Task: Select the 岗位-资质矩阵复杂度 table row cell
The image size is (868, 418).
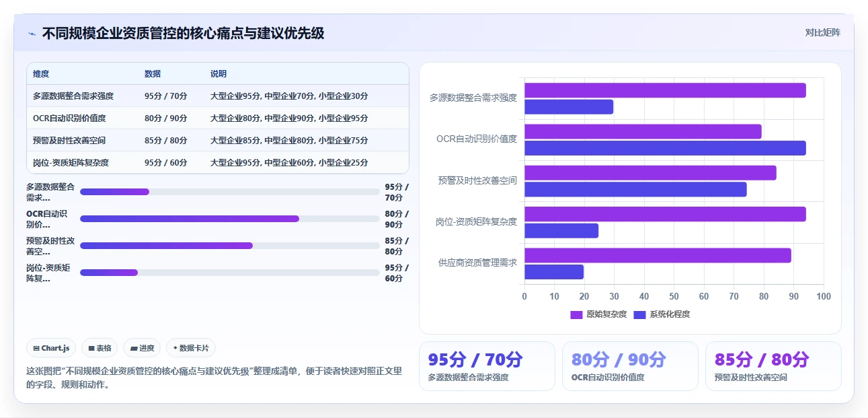Action: (71, 163)
